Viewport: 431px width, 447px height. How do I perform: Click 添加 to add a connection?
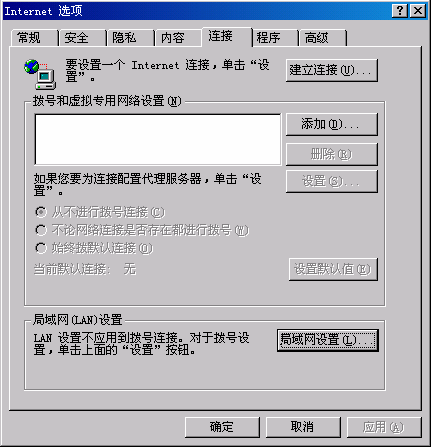point(332,124)
